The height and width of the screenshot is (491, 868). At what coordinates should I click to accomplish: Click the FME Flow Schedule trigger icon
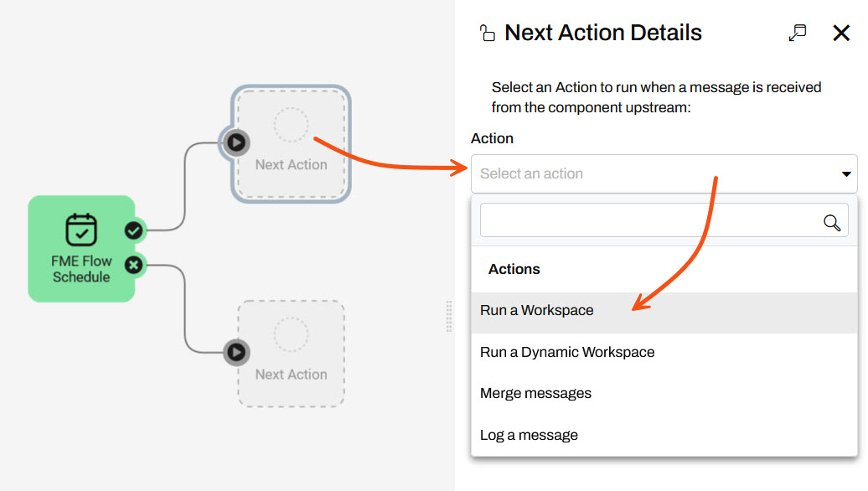(83, 228)
